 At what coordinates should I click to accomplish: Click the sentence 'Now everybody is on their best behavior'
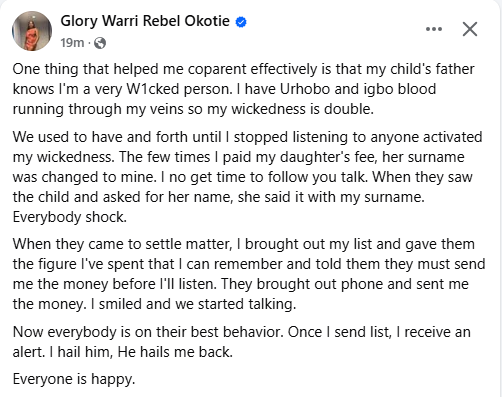click(x=148, y=332)
